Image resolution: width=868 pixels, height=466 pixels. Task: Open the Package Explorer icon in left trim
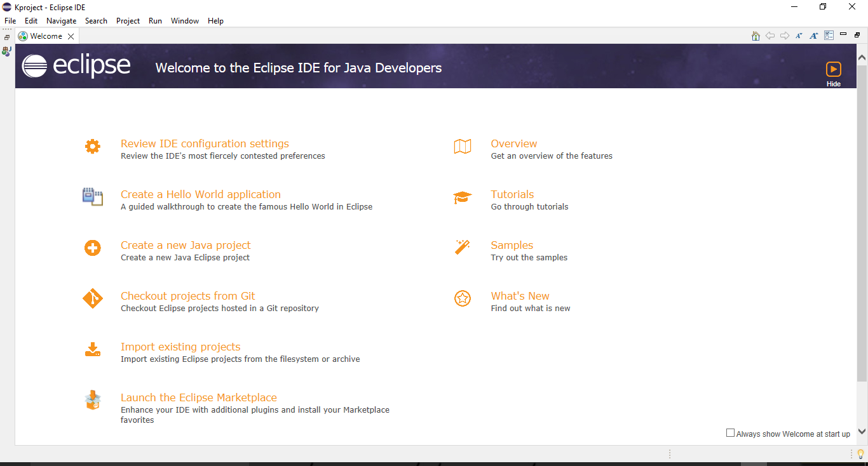point(6,51)
